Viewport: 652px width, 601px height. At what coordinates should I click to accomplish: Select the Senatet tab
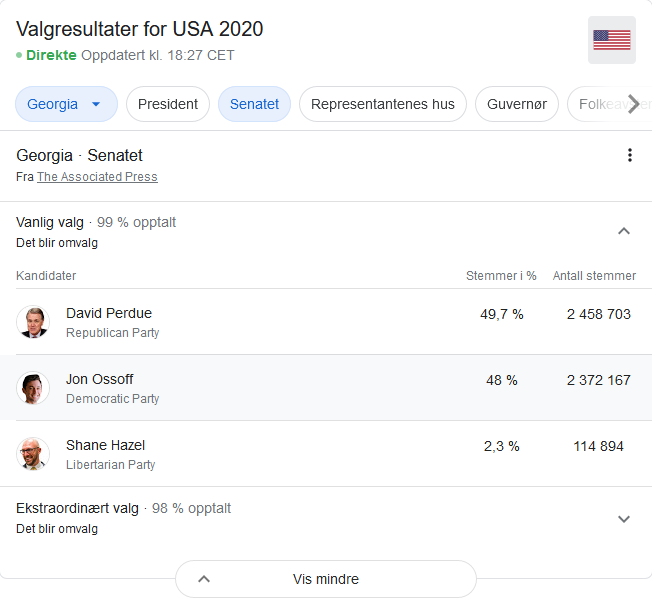tap(254, 104)
